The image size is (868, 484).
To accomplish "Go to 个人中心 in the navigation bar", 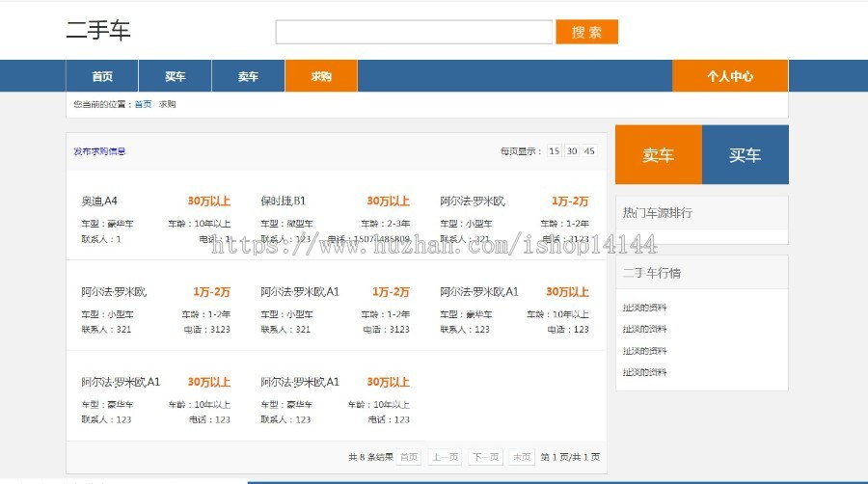I will [x=730, y=76].
